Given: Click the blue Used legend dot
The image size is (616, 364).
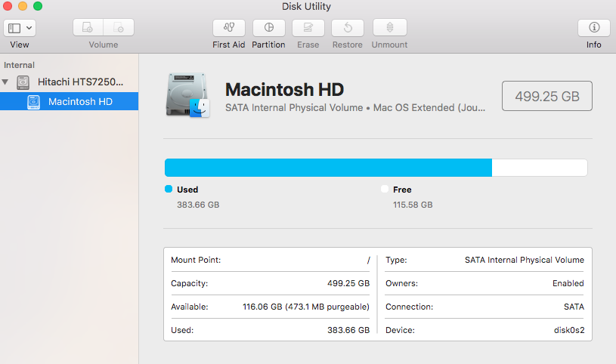Looking at the screenshot, I should 169,190.
